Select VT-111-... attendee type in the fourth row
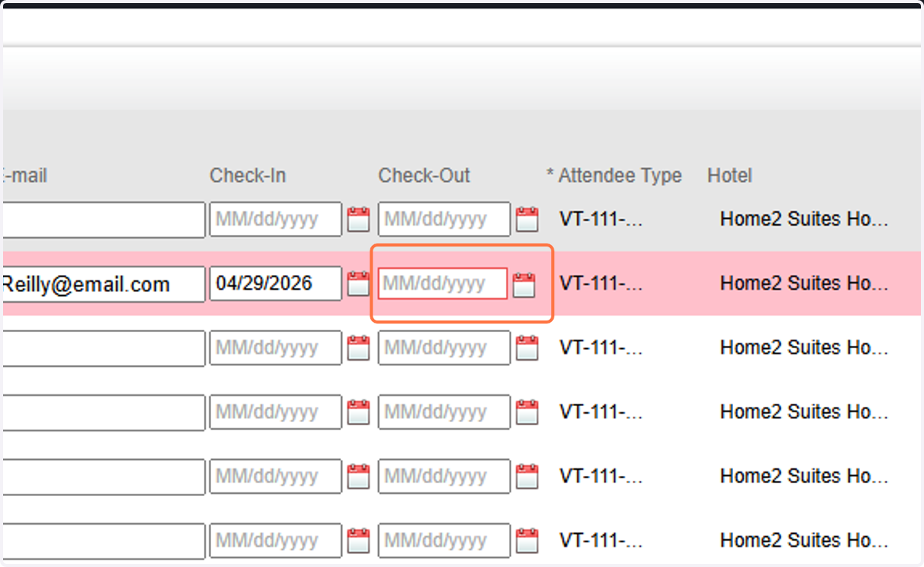 coord(601,412)
